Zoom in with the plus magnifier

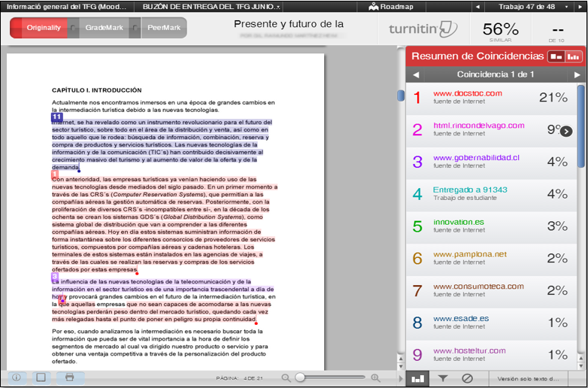(x=375, y=378)
